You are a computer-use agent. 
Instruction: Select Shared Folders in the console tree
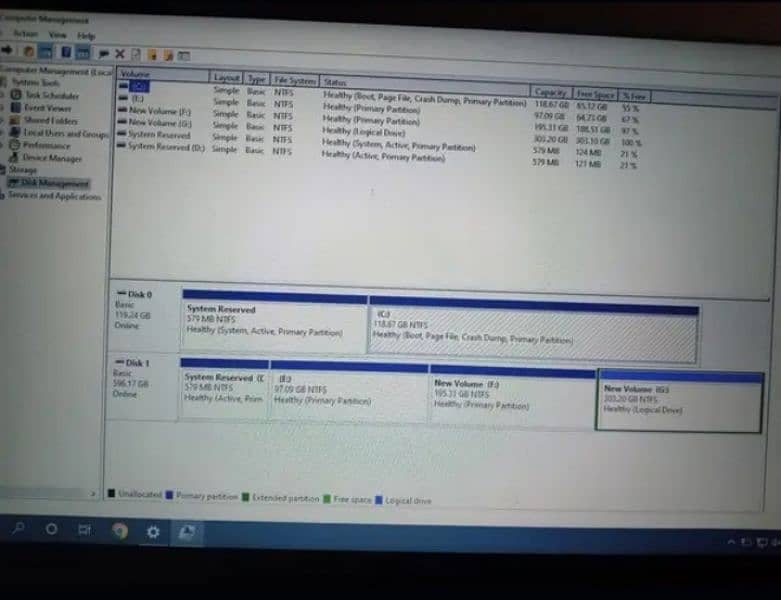[x=51, y=120]
